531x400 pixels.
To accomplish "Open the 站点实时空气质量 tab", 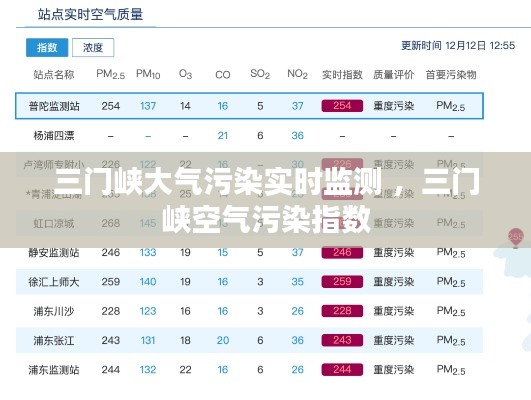I will [90, 15].
